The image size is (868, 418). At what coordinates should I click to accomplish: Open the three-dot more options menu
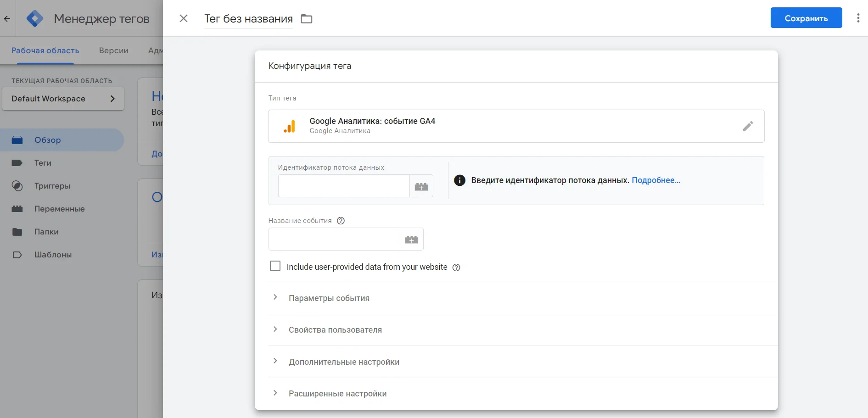[x=858, y=18]
